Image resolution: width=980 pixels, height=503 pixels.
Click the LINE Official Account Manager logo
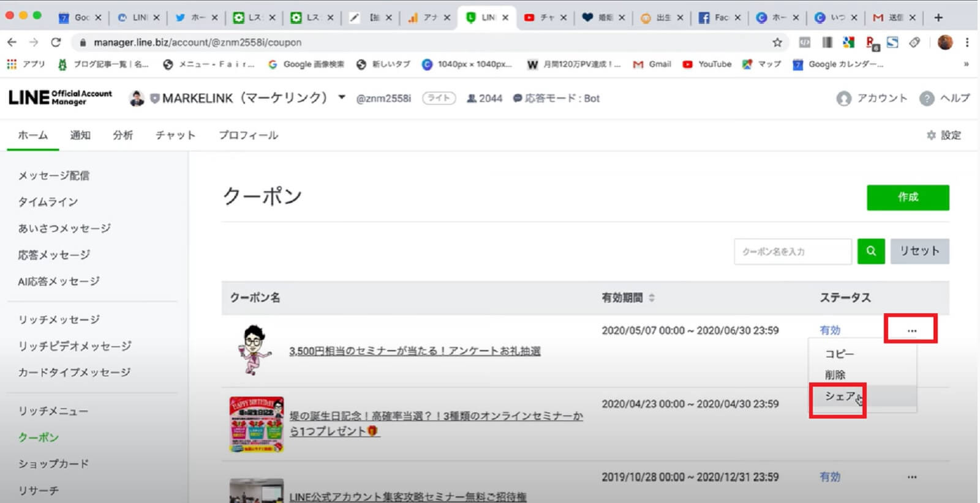[x=60, y=98]
